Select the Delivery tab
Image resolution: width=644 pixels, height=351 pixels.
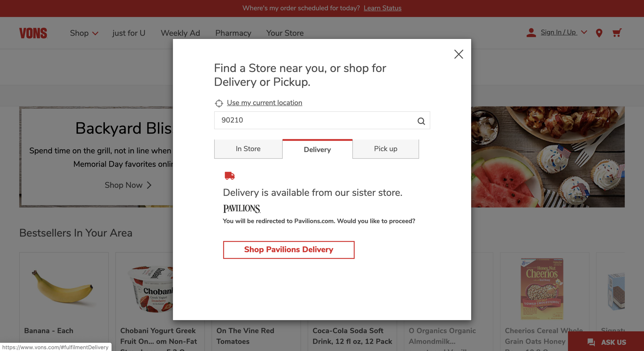[317, 149]
